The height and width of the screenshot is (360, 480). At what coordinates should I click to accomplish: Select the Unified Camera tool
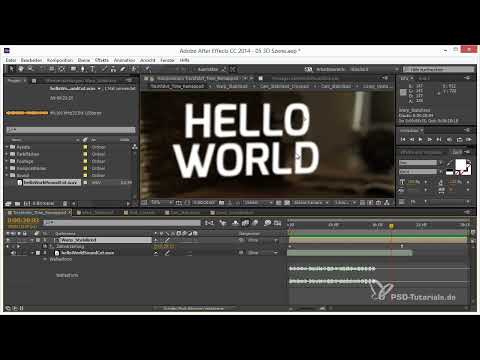pyautogui.click(x=52, y=69)
